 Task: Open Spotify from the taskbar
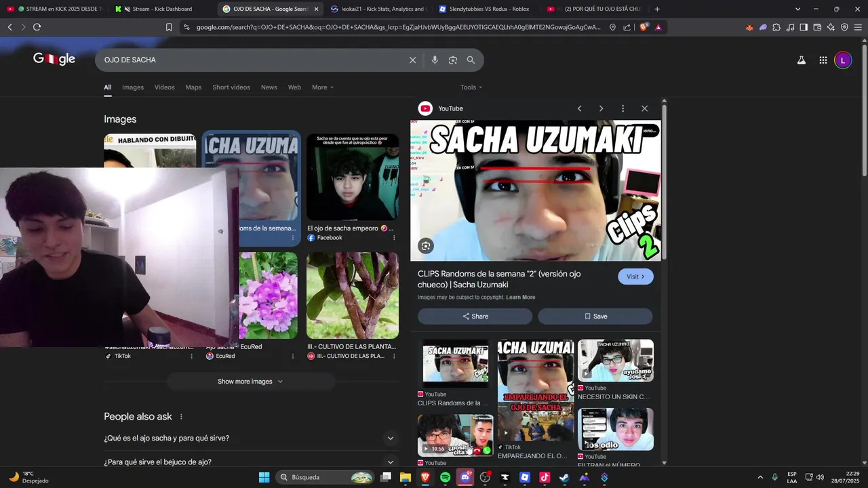tap(445, 477)
